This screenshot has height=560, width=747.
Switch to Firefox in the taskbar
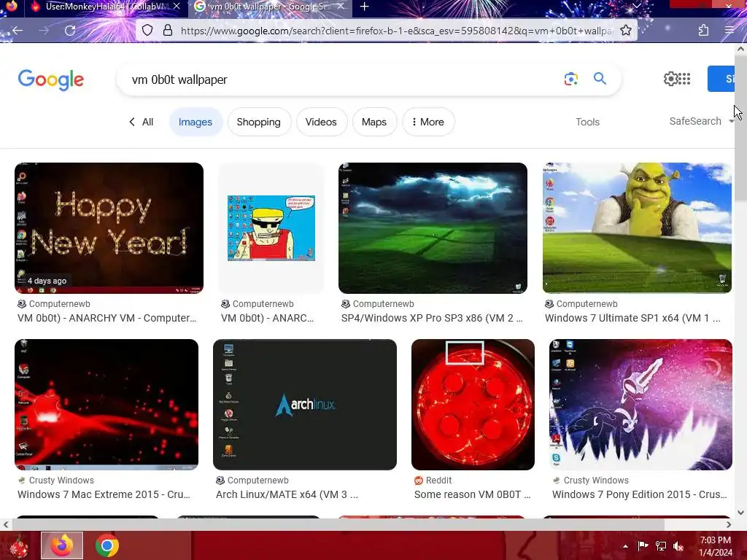(x=62, y=545)
